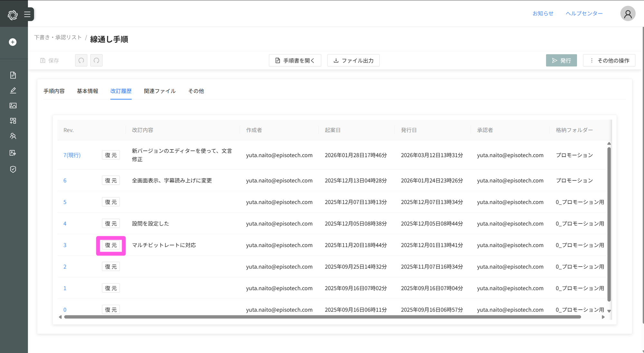Click the shield check sidebar icon
This screenshot has width=644, height=353.
(x=13, y=169)
